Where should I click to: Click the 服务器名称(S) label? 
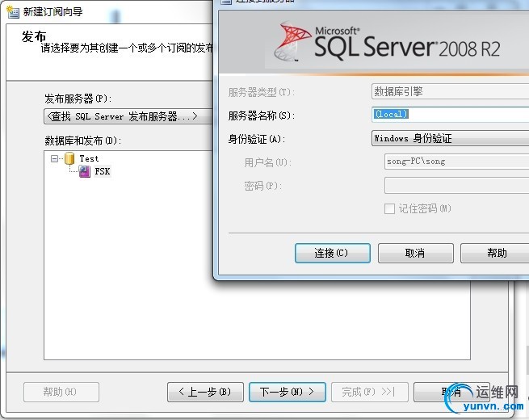pyautogui.click(x=262, y=115)
